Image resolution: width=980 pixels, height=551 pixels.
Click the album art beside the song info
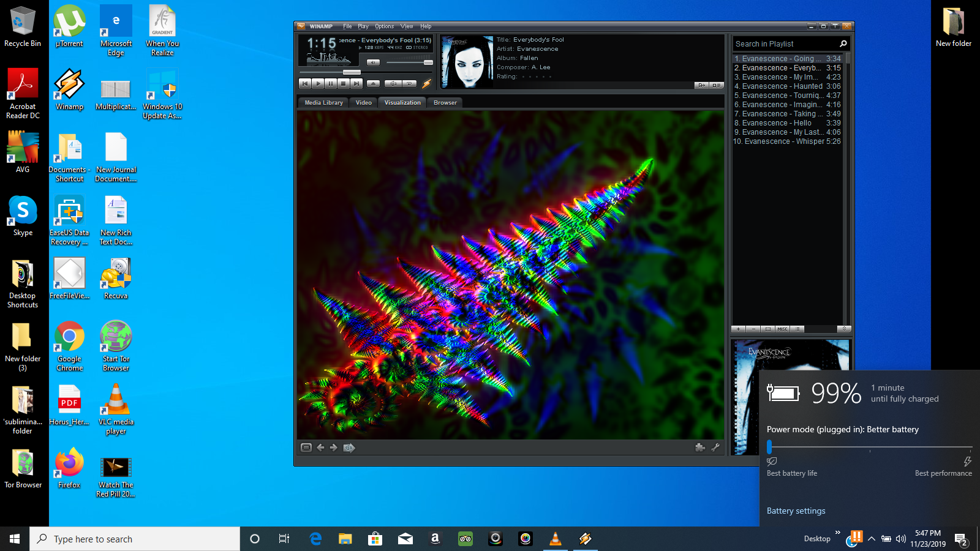[x=467, y=62]
